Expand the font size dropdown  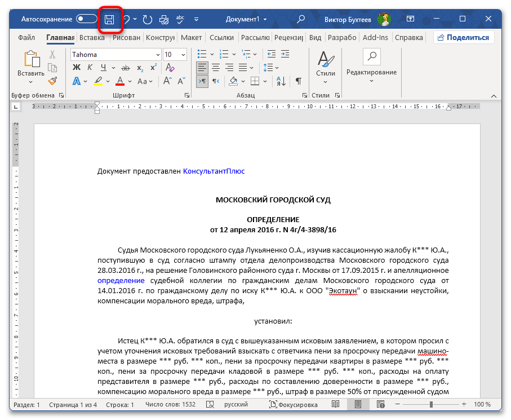click(x=183, y=54)
